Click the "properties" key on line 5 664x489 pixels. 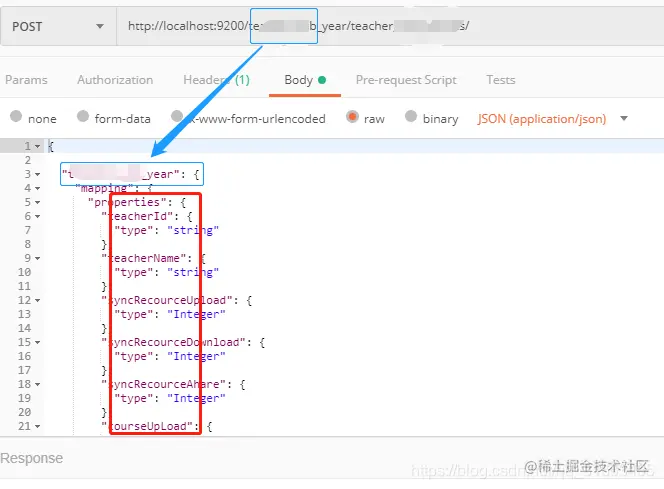pos(127,202)
